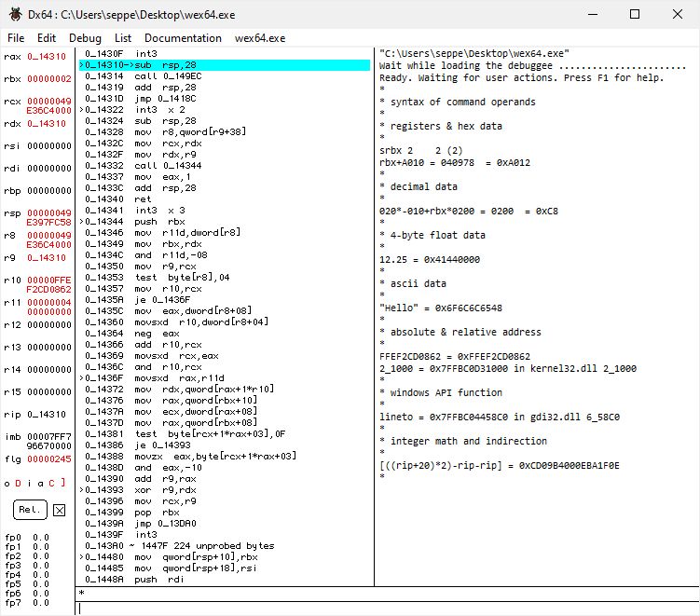Click the integer math indirection result line
The height and width of the screenshot is (616, 700).
pyautogui.click(x=499, y=466)
